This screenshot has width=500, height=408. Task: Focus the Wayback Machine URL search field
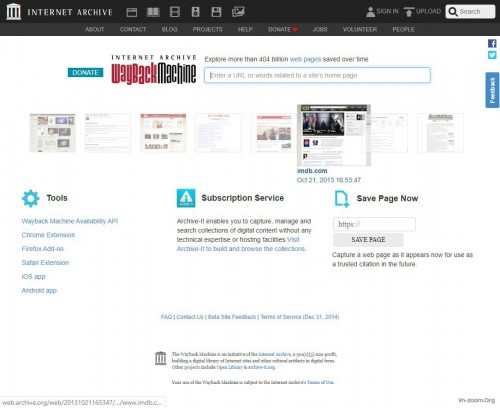317,75
